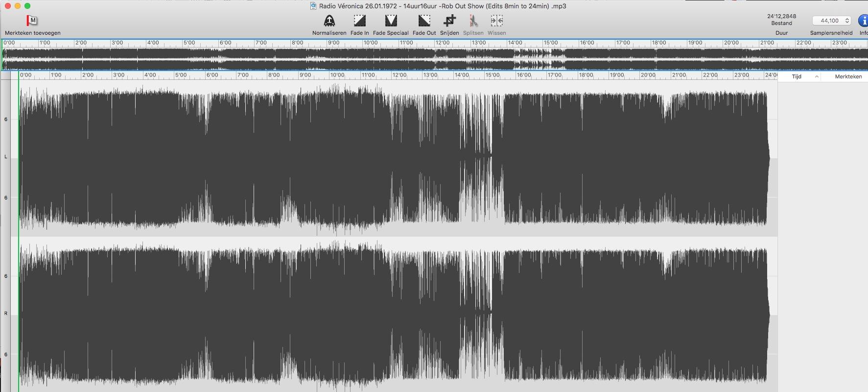Add a marker with Merkteken toevoegen icon
This screenshot has height=392, width=868.
pos(32,21)
